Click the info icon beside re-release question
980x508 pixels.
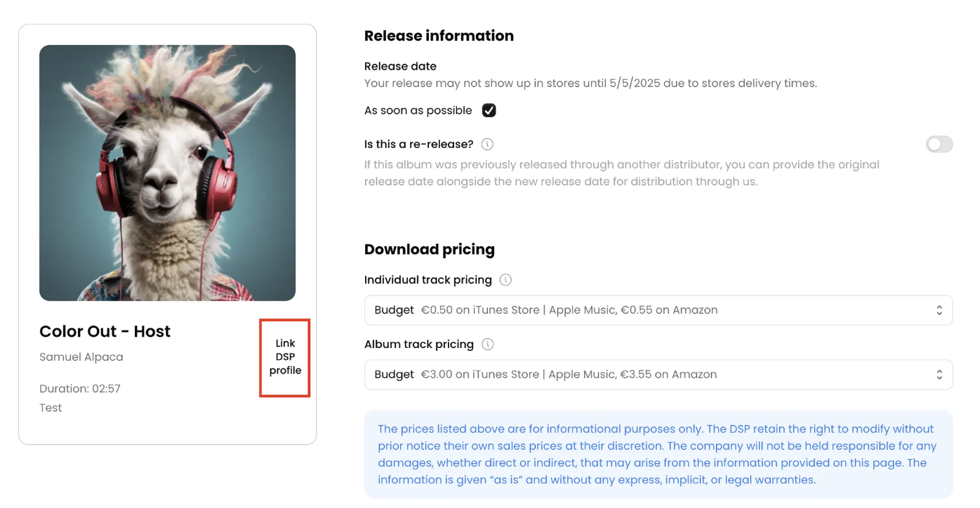pyautogui.click(x=487, y=145)
